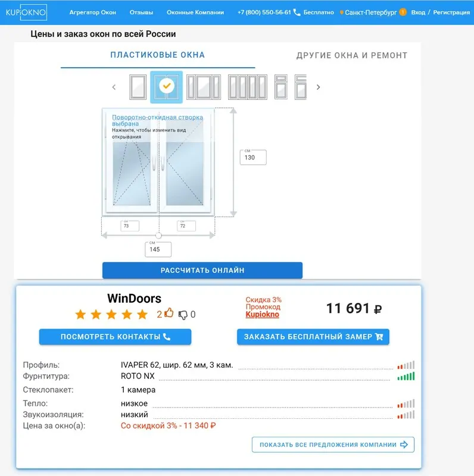The image size is (474, 476).
Task: Edit left sash width field 73
Action: (130, 226)
